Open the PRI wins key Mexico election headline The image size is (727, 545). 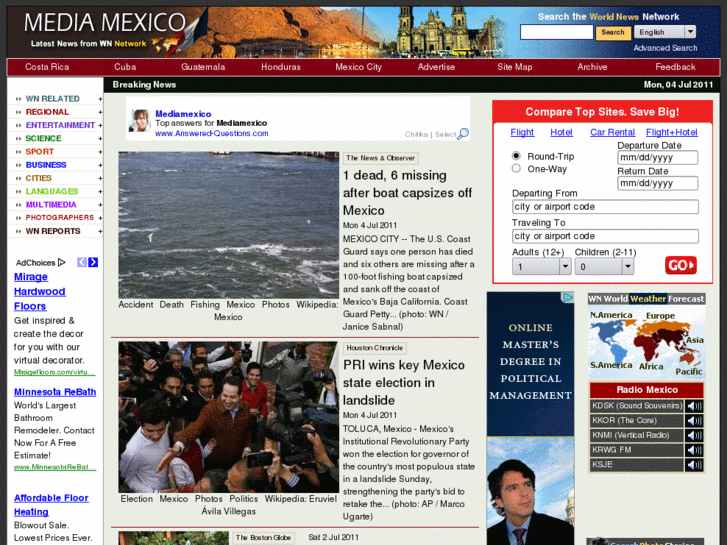click(x=404, y=383)
